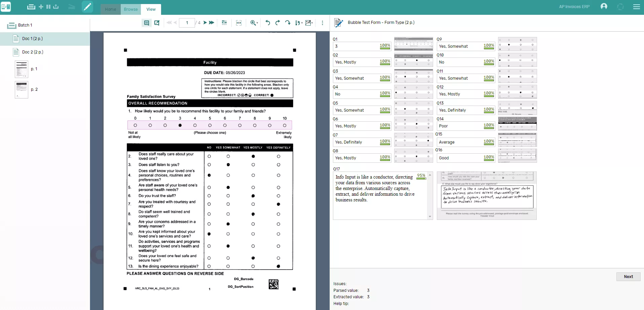Click the add plus icon in header
Image resolution: width=644 pixels, height=310 pixels.
pos(41,7)
